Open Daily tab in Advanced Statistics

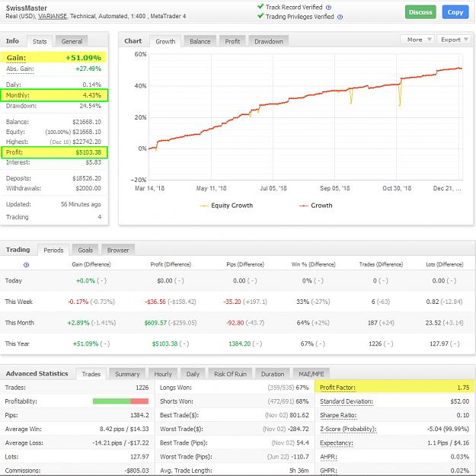(193, 374)
